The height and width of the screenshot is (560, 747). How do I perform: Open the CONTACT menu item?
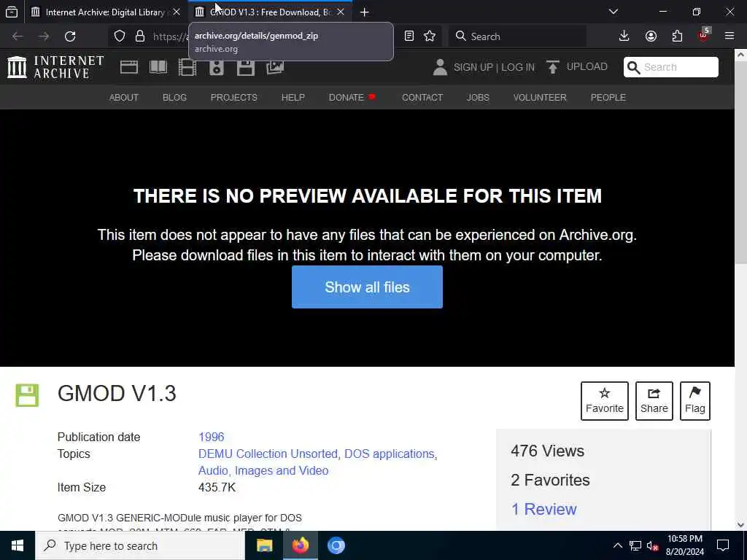[x=422, y=97]
